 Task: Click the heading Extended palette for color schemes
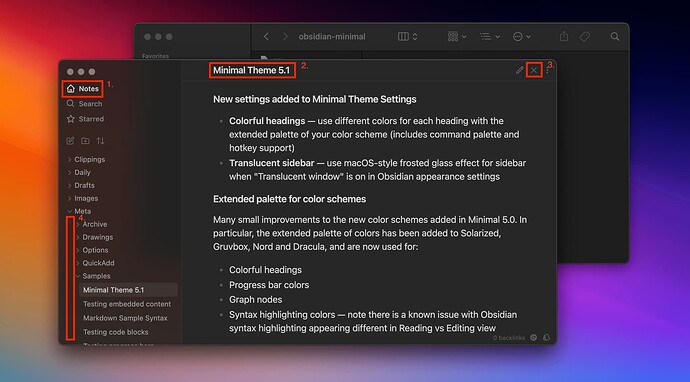[290, 199]
